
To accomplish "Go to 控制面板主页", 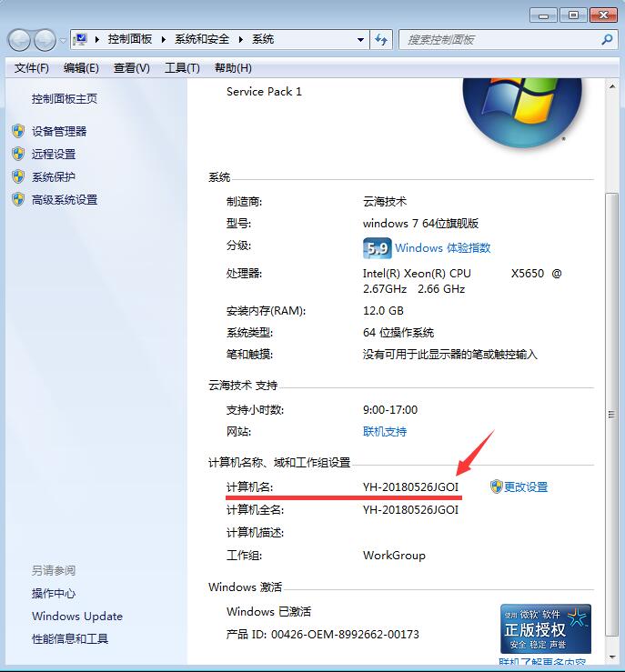I will 65,99.
